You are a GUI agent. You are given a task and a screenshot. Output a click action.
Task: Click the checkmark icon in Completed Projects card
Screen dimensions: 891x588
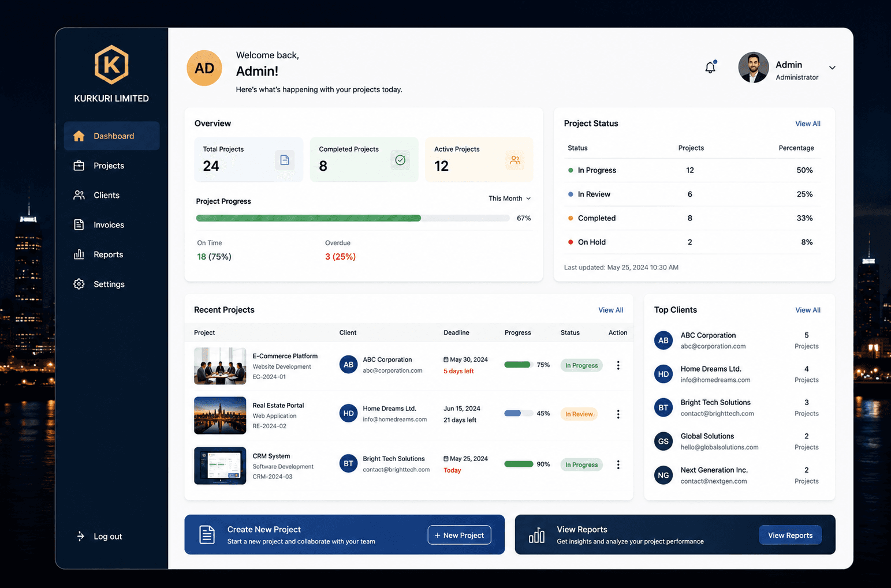tap(400, 160)
